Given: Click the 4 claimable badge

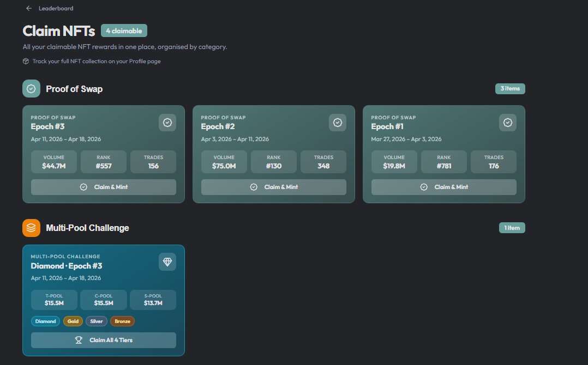Looking at the screenshot, I should click(124, 31).
